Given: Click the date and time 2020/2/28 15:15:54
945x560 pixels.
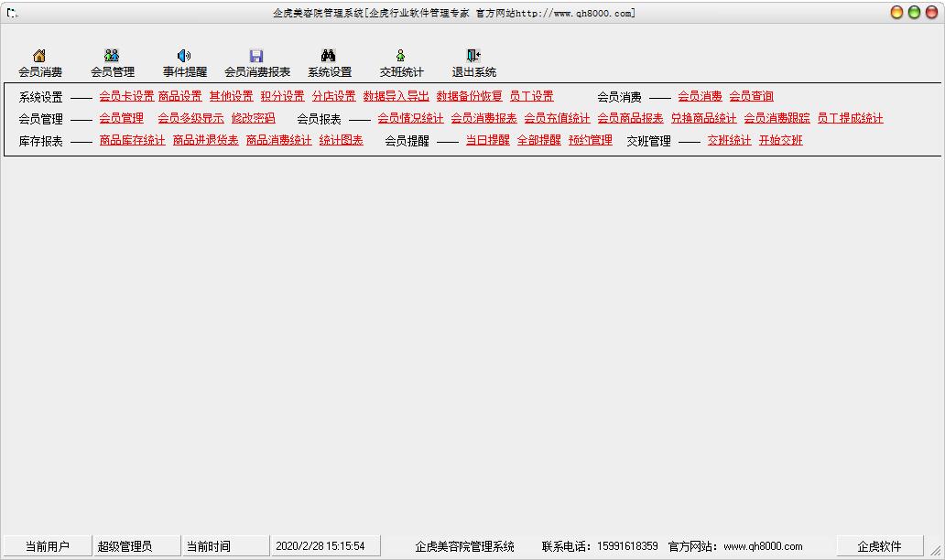Looking at the screenshot, I should 325,546.
